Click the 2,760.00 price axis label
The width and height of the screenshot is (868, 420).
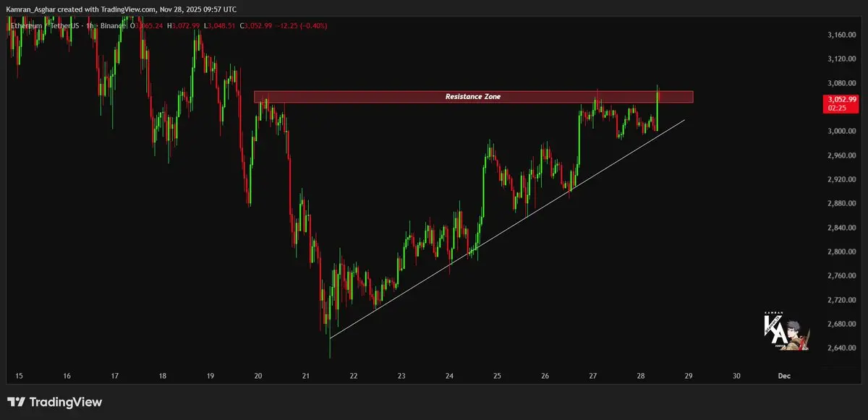841,275
